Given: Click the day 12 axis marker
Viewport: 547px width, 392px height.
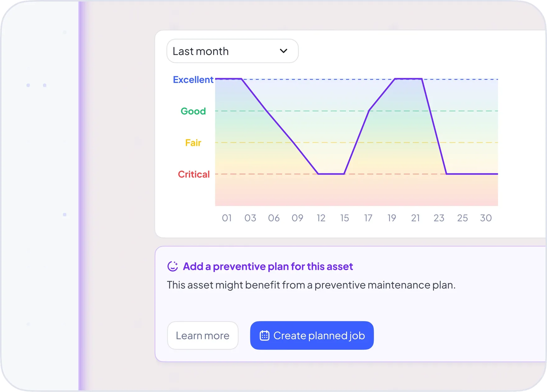Looking at the screenshot, I should (x=321, y=218).
